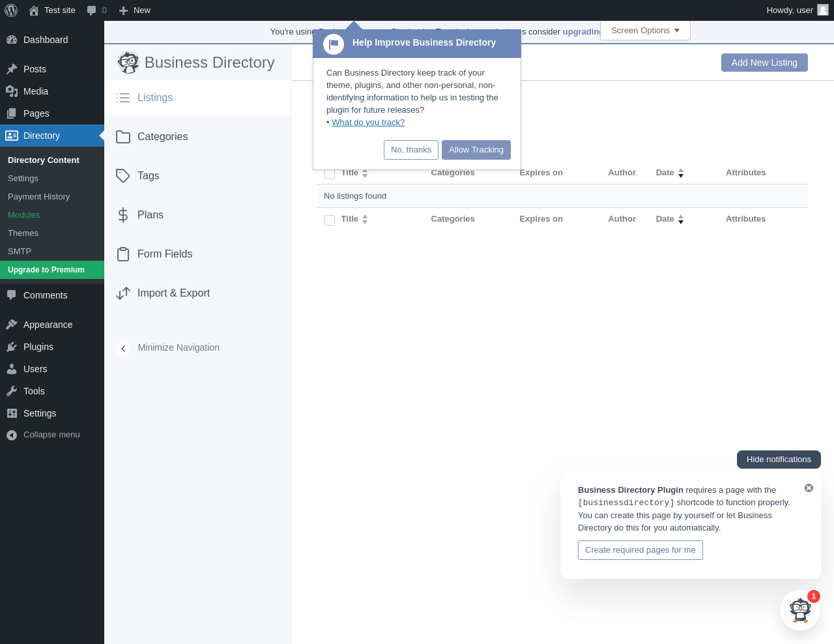Dismiss the Business Directory Plugin notice
This screenshot has width=834, height=644.
click(809, 488)
